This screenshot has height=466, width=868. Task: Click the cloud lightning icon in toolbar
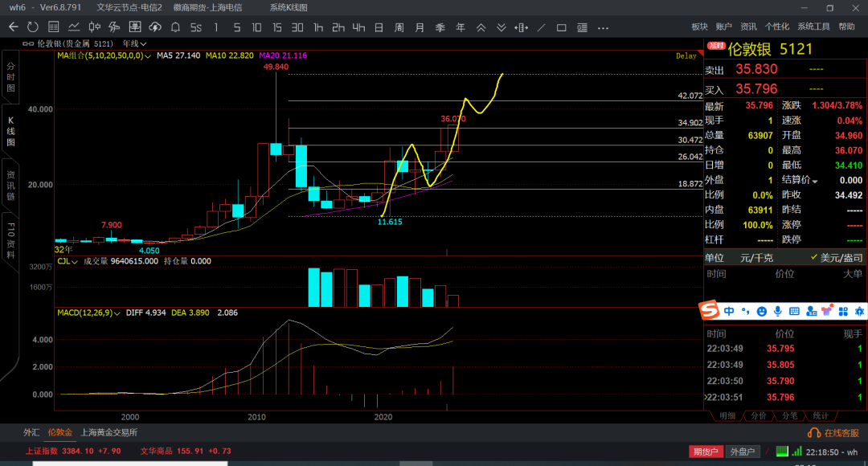pyautogui.click(x=155, y=27)
